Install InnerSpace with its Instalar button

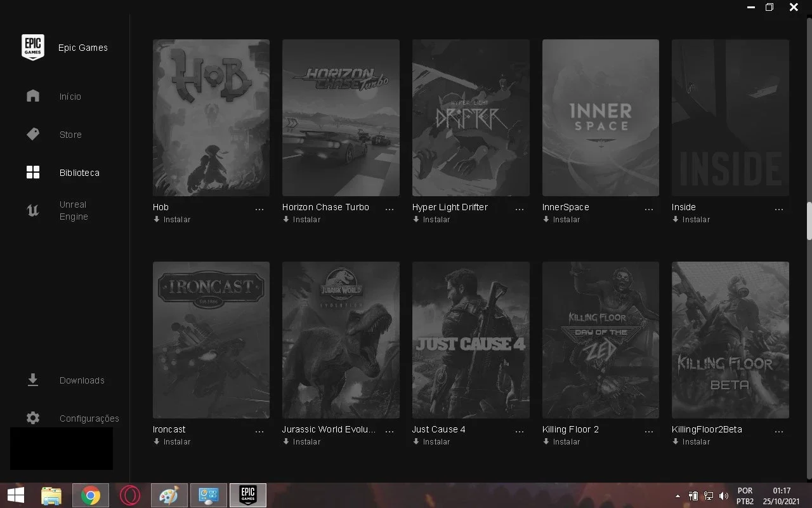561,220
